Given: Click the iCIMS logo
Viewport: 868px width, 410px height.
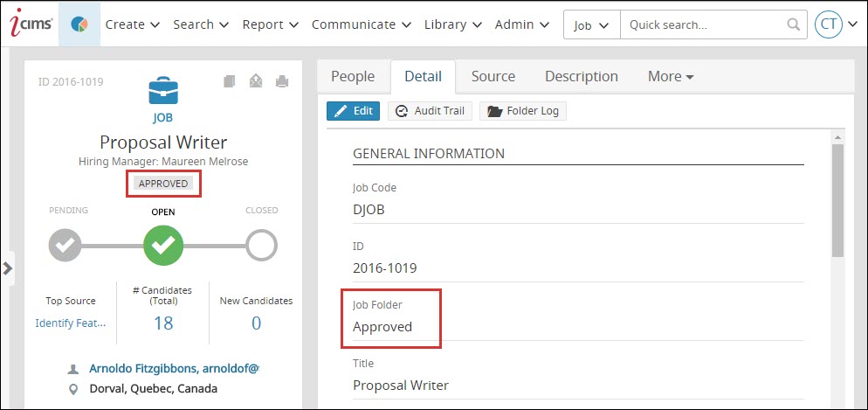Looking at the screenshot, I should pyautogui.click(x=31, y=24).
